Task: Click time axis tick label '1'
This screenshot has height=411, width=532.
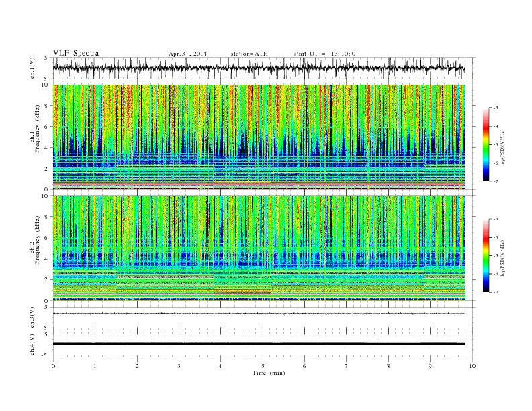Action: coord(95,366)
